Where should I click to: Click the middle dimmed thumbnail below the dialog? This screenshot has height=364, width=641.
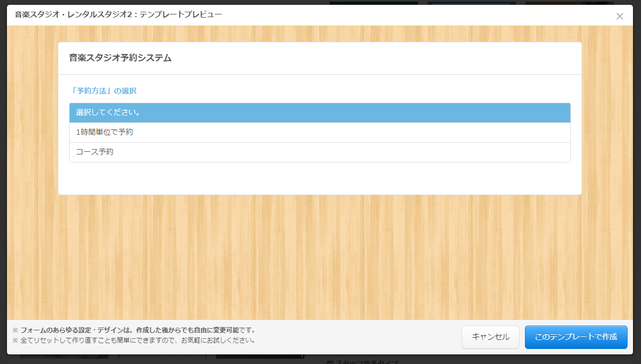162,357
